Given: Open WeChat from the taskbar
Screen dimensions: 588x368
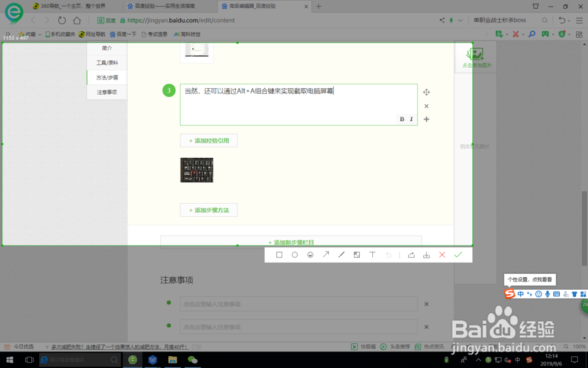Looking at the screenshot, I should [x=192, y=360].
